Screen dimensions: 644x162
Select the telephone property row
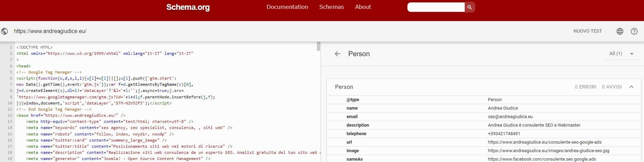tap(483, 134)
